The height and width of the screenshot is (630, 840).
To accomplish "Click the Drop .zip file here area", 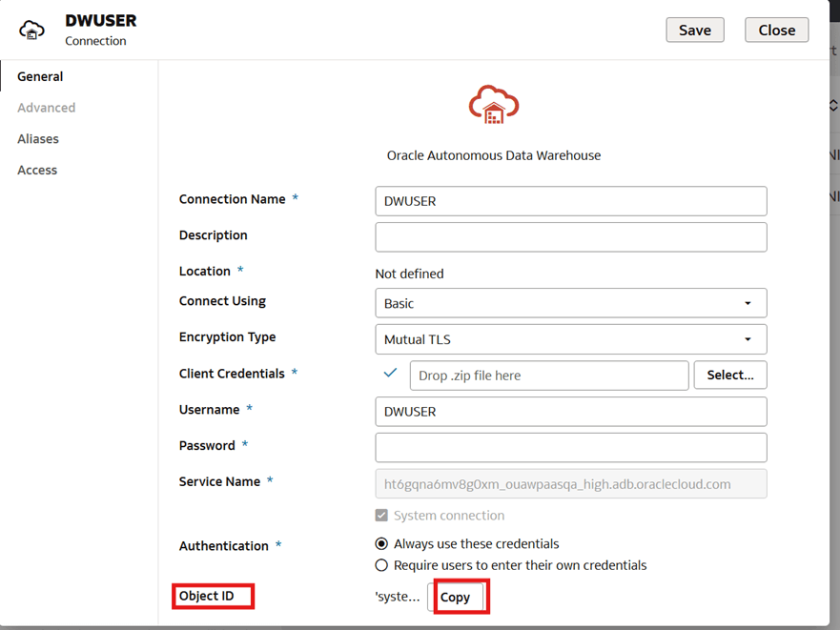I will [549, 375].
